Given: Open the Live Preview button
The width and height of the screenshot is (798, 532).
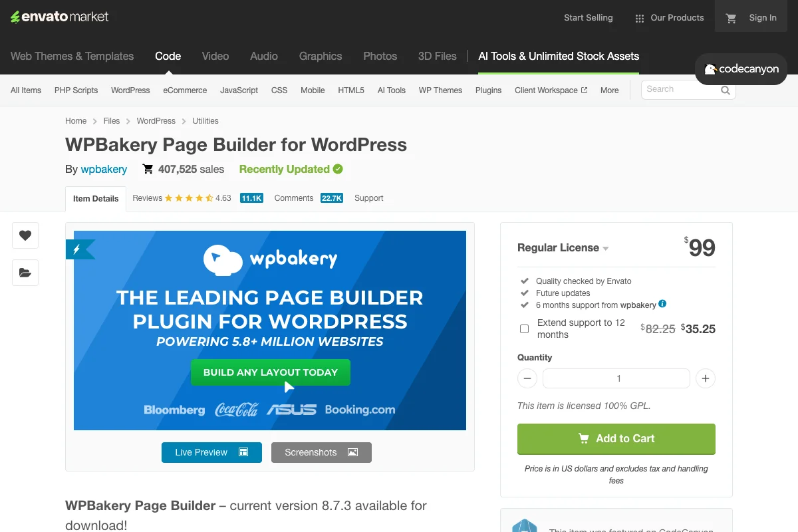Looking at the screenshot, I should tap(211, 452).
